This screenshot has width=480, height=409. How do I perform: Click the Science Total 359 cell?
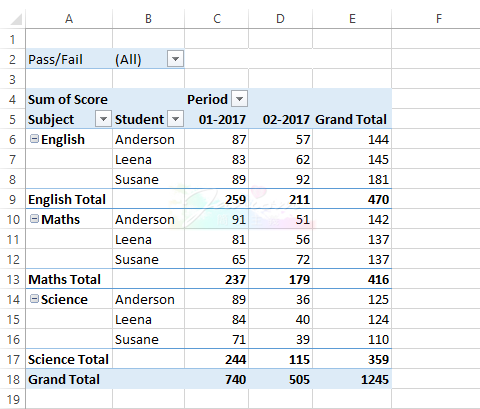(x=352, y=359)
